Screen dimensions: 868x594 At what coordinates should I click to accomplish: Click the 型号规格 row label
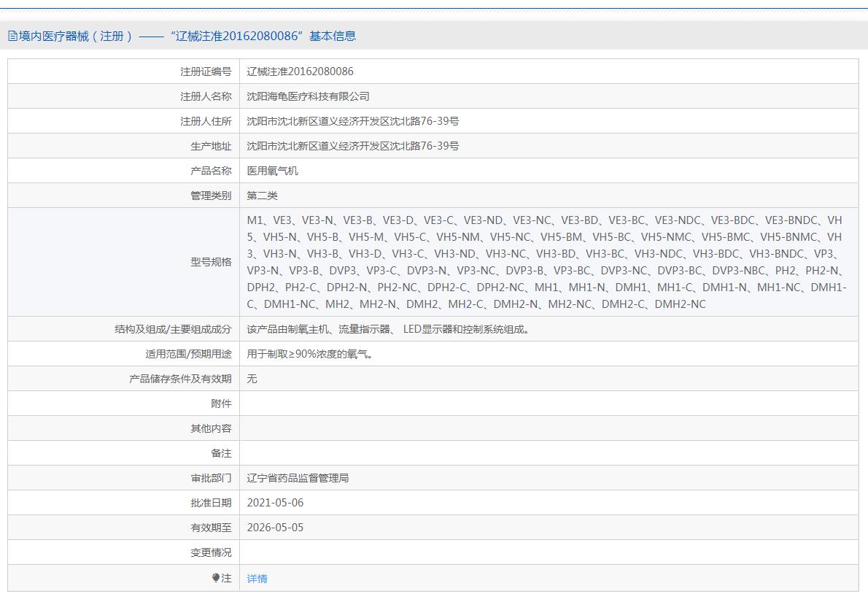[211, 262]
